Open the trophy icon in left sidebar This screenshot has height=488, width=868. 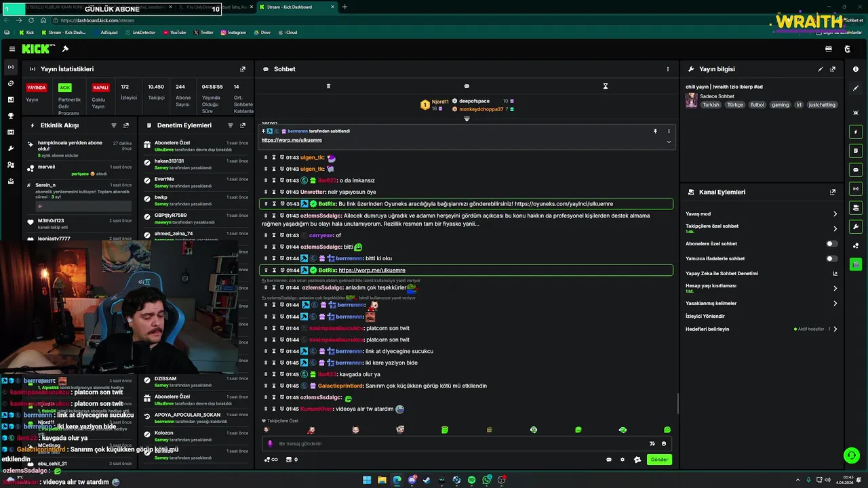coord(10,116)
